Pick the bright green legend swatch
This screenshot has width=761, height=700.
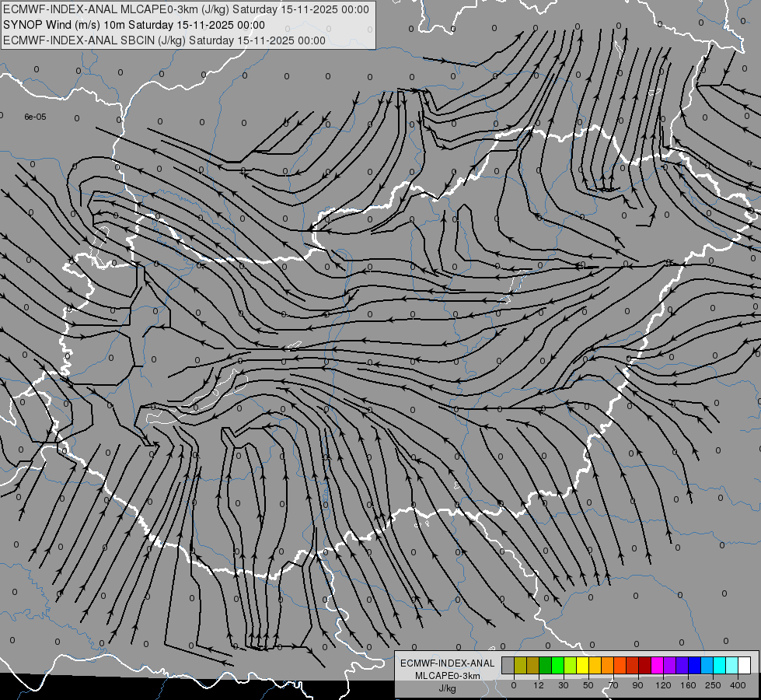coord(557,665)
